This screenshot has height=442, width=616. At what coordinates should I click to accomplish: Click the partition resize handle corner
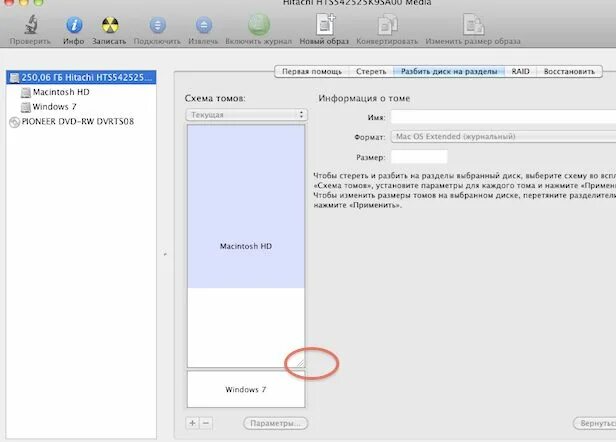tap(301, 363)
